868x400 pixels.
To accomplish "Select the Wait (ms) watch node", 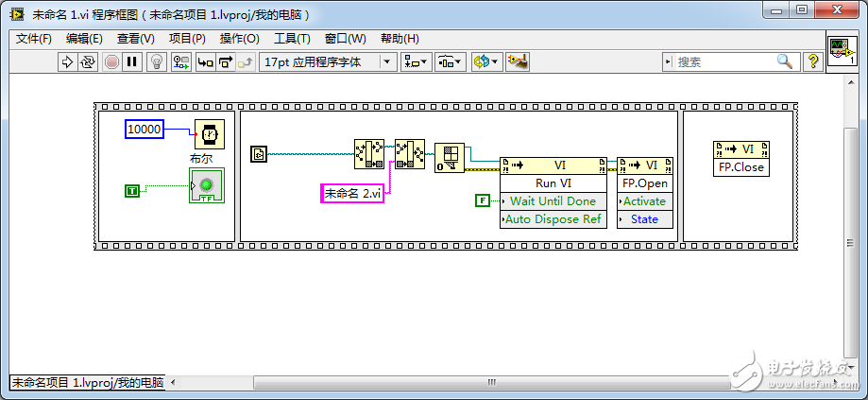I will pos(210,134).
